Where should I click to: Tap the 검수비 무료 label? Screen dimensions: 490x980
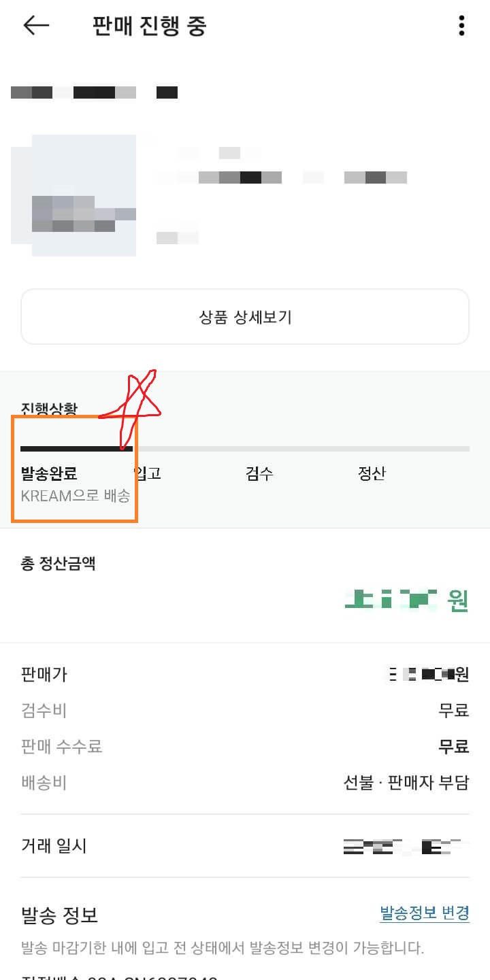click(455, 710)
